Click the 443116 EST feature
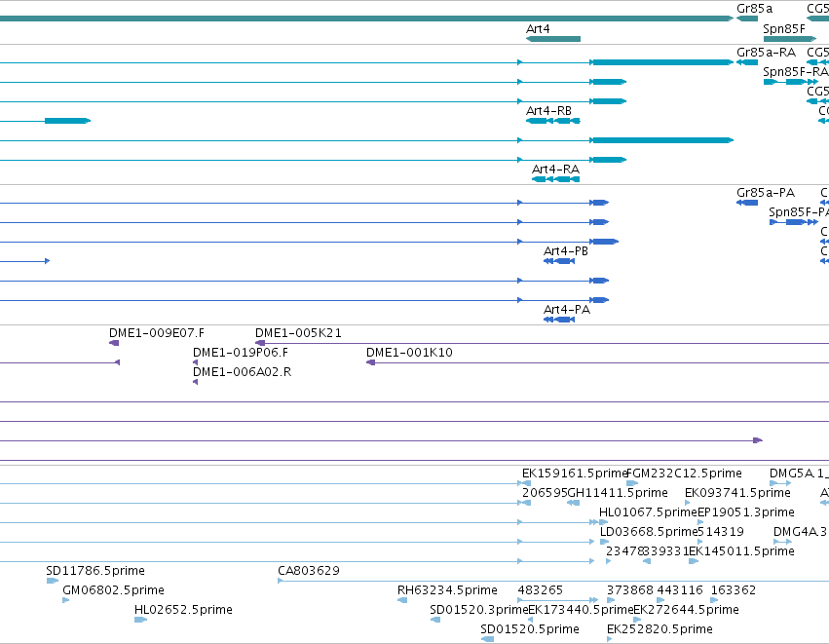This screenshot has height=644, width=829. click(x=659, y=600)
